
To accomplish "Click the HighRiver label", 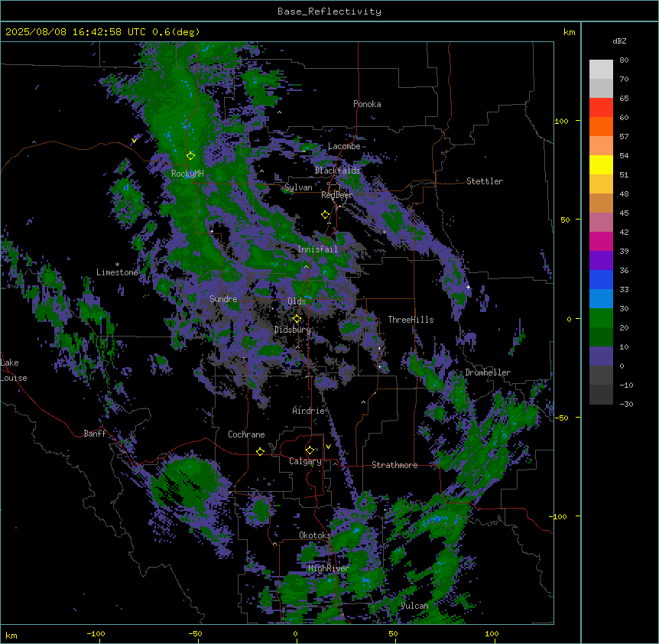I will click(328, 568).
